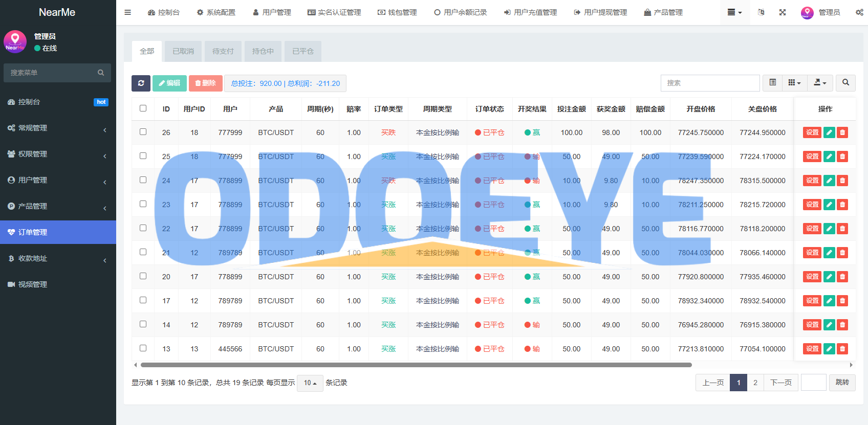868x425 pixels.
Task: Click the red 设置 button for order 14
Action: (812, 325)
